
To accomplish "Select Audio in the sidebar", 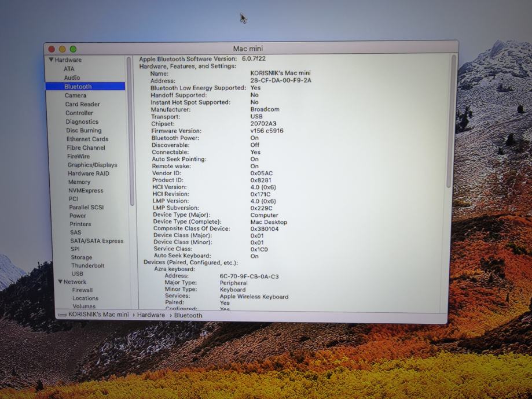I will tap(72, 77).
